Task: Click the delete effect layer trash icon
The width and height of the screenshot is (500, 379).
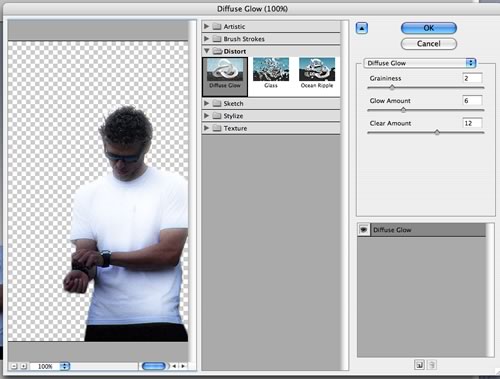Action: pos(432,365)
